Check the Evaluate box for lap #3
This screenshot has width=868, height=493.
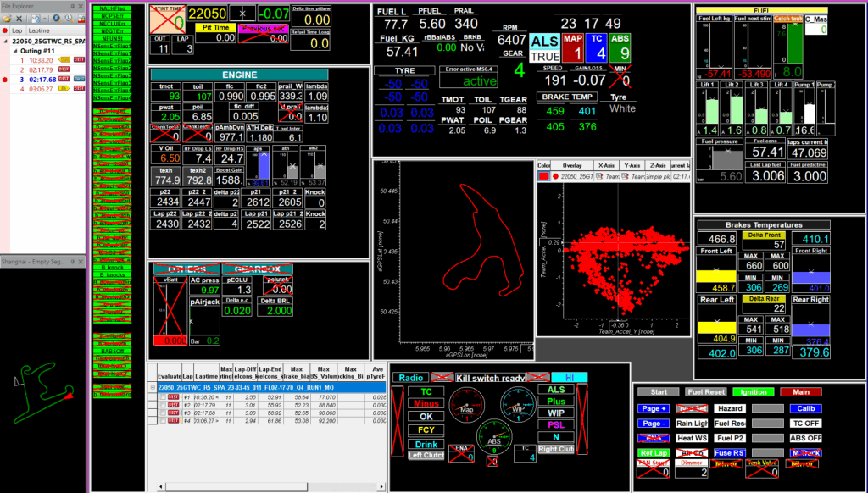tap(163, 413)
